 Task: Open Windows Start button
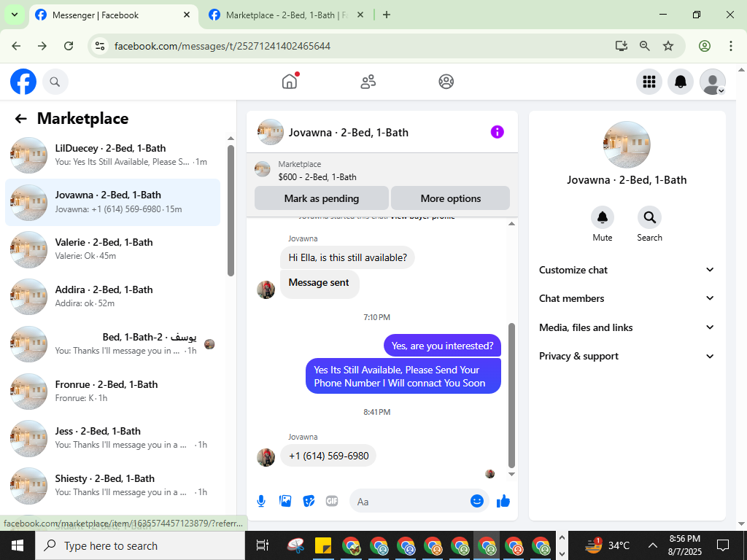click(18, 545)
